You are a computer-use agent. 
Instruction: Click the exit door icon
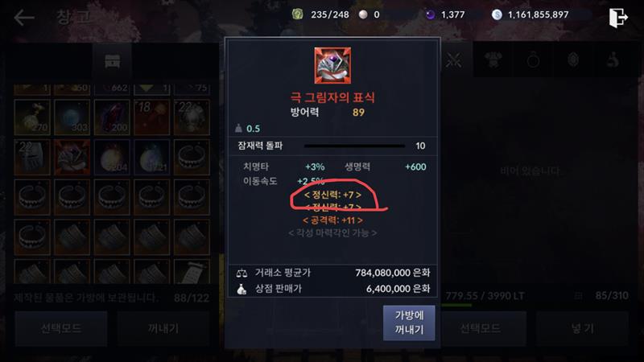pos(618,18)
